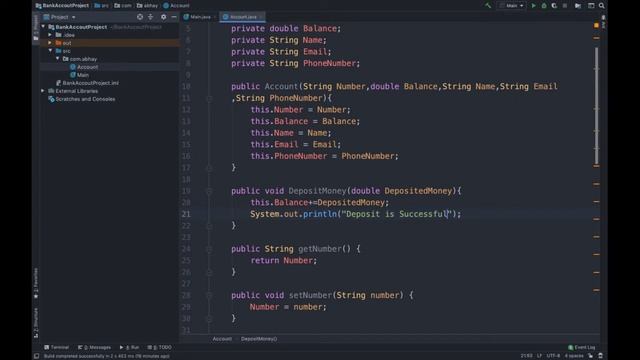Open the Main run configuration dropdown
Image resolution: width=640 pixels, height=360 pixels.
click(x=511, y=6)
